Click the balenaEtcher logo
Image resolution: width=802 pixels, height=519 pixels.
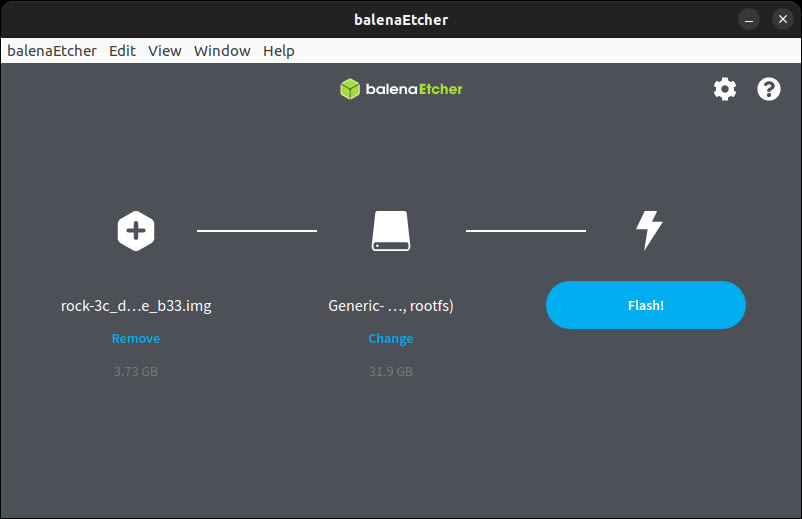coord(401,89)
